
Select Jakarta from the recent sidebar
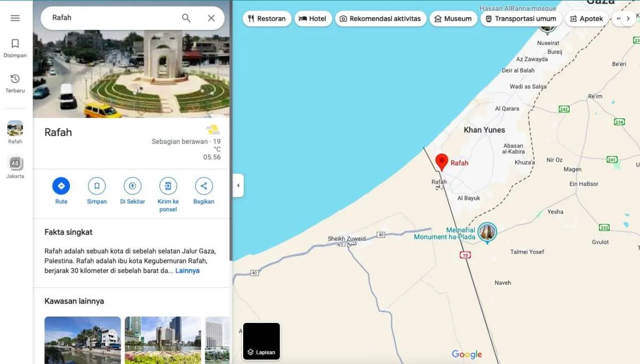coord(15,165)
